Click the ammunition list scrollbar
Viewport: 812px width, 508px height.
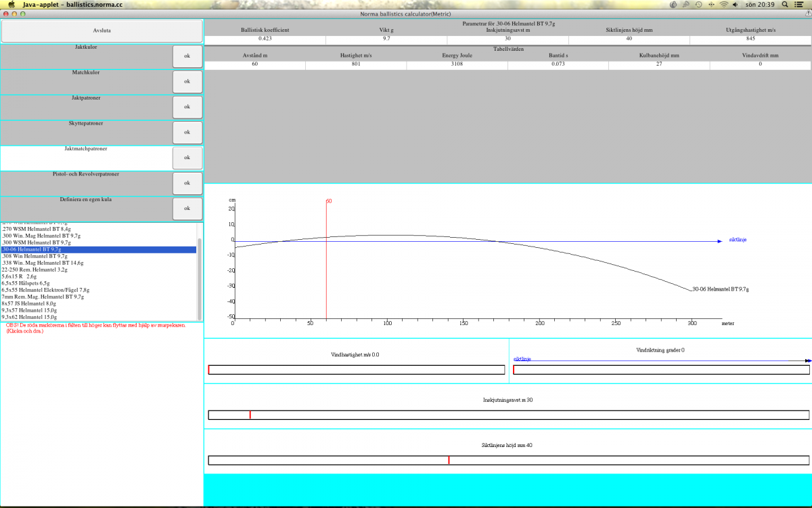click(x=200, y=278)
